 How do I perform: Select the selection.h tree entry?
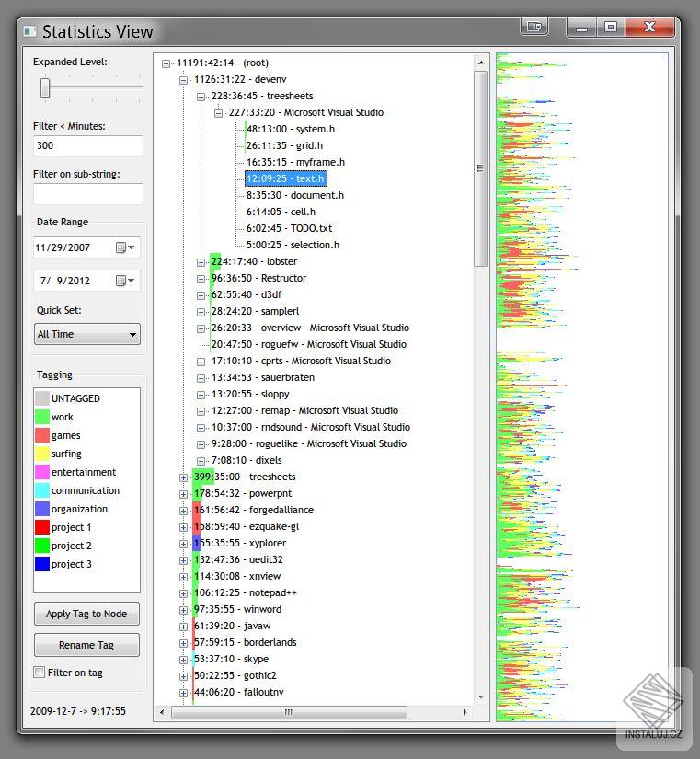[293, 245]
